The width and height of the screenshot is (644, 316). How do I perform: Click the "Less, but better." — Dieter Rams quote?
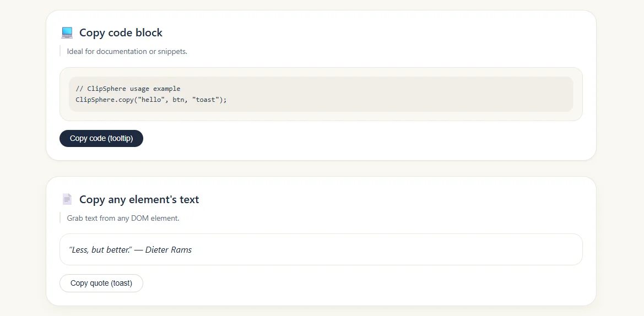(130, 249)
